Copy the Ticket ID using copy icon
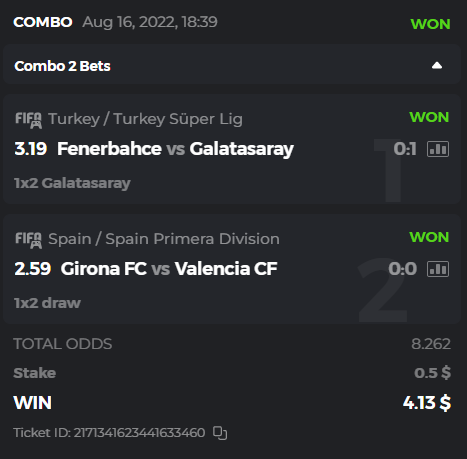 [x=220, y=433]
